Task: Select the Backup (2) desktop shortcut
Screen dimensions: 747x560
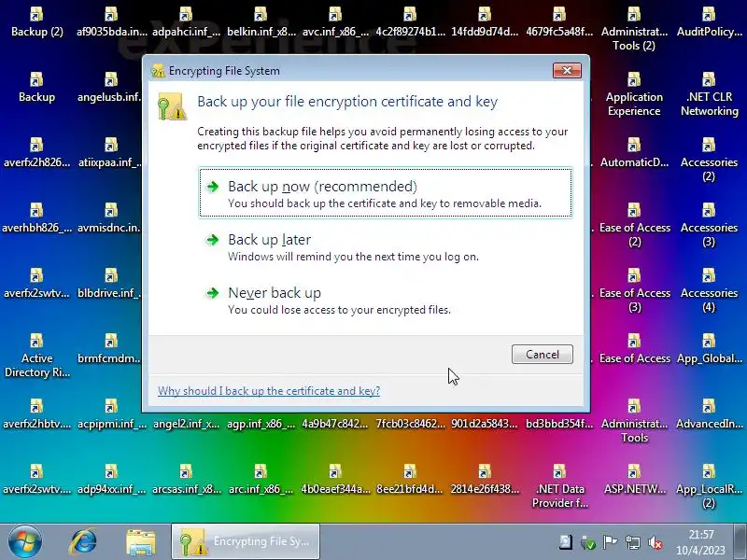Action: (36, 21)
